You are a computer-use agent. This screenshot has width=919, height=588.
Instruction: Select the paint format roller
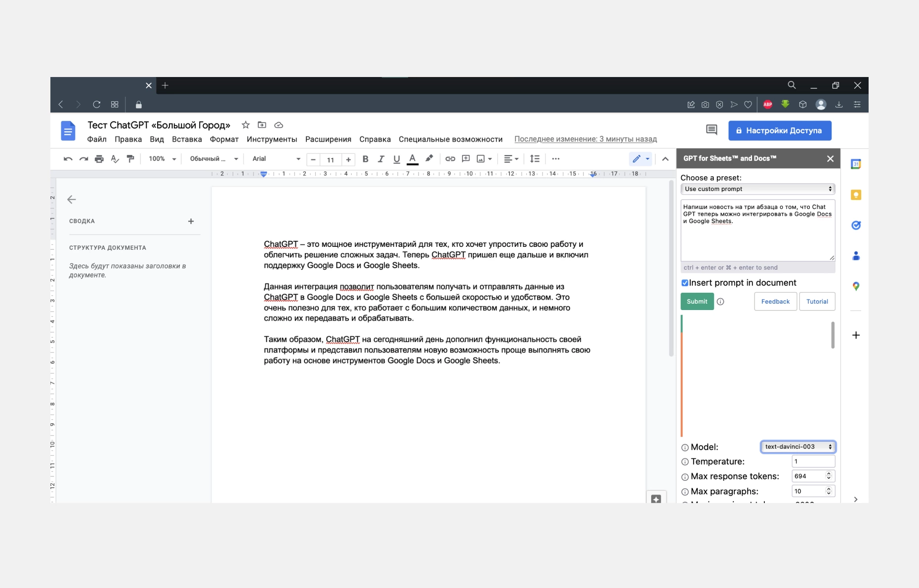tap(130, 159)
